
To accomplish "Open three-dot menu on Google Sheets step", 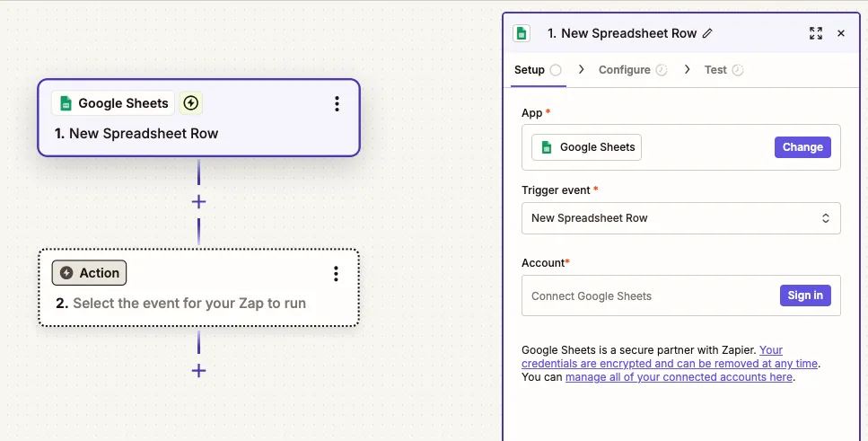I will coord(337,103).
